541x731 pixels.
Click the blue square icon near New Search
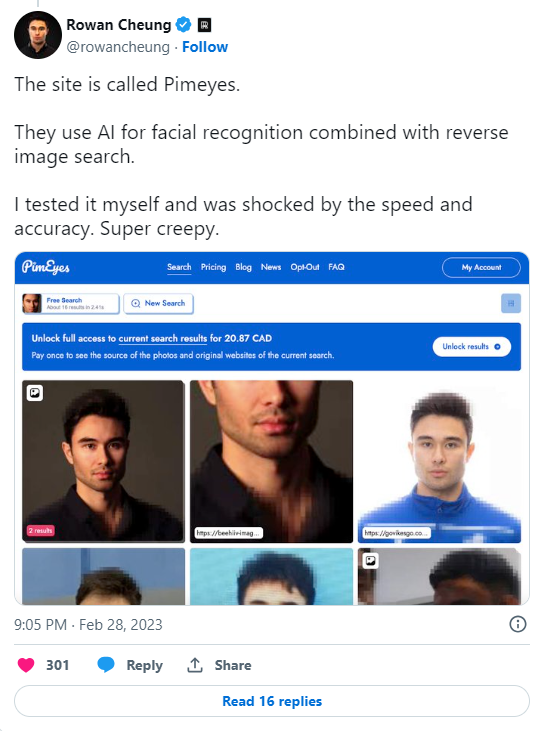[511, 303]
